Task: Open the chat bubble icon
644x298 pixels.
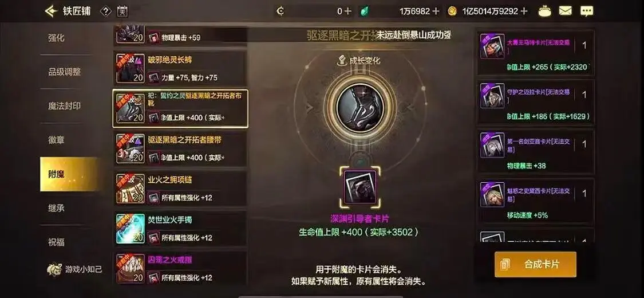Action: click(x=587, y=11)
